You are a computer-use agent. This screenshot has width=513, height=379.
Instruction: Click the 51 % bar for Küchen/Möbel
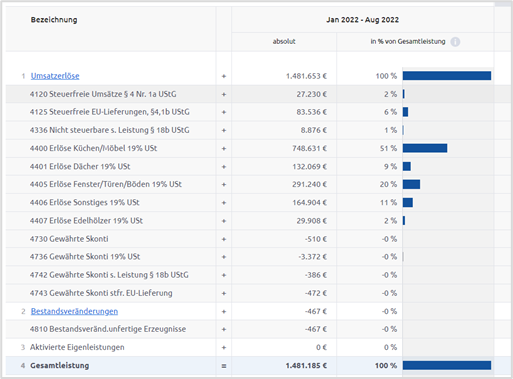[425, 148]
